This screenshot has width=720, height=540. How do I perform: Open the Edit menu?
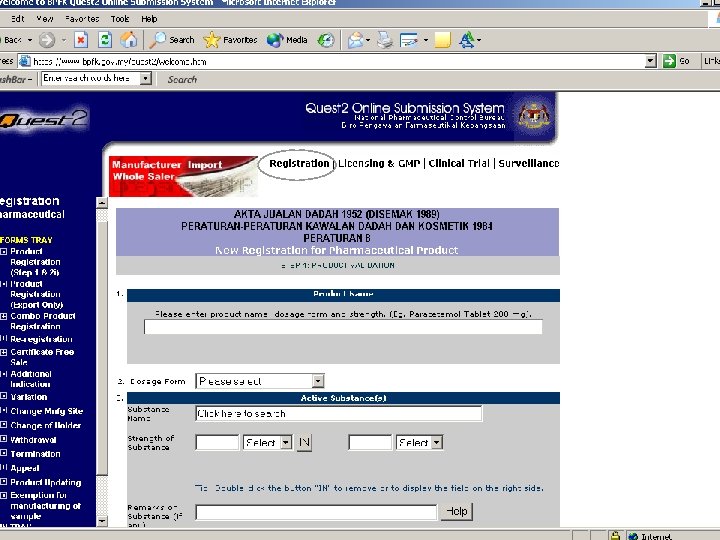[17, 19]
